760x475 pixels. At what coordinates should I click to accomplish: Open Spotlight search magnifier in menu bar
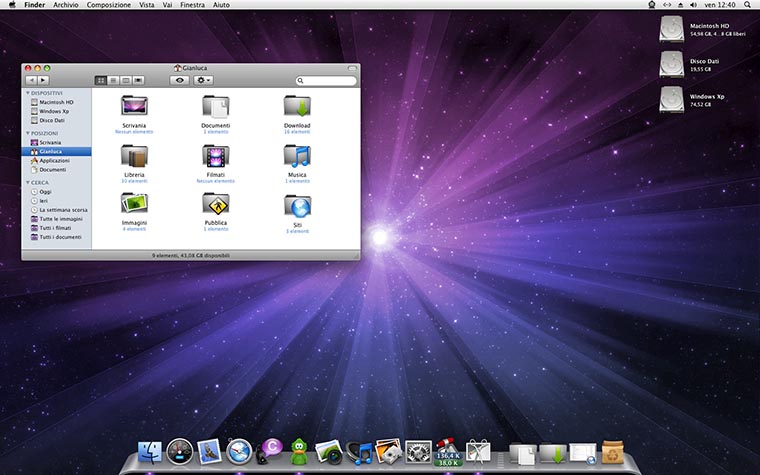749,5
